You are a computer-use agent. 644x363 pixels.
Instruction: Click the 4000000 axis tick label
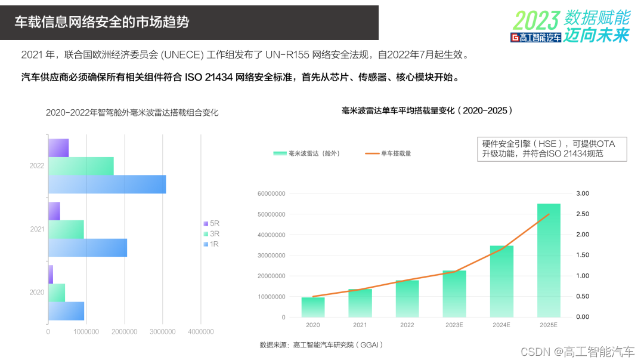coord(201,332)
